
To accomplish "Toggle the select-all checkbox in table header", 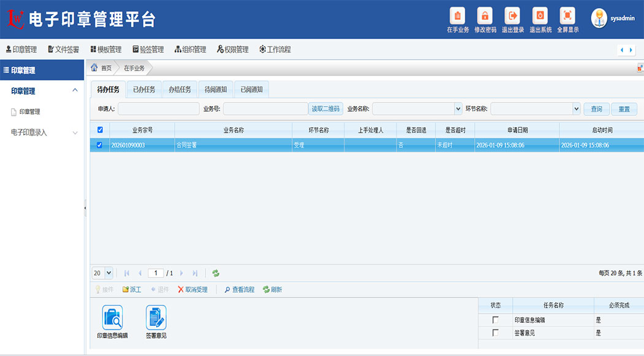I will click(101, 130).
